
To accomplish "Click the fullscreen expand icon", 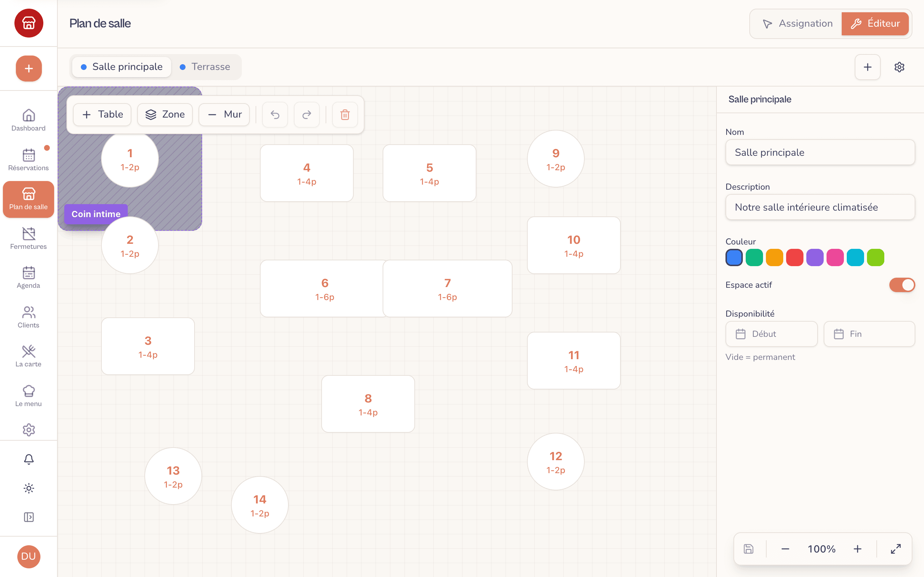I will point(896,549).
